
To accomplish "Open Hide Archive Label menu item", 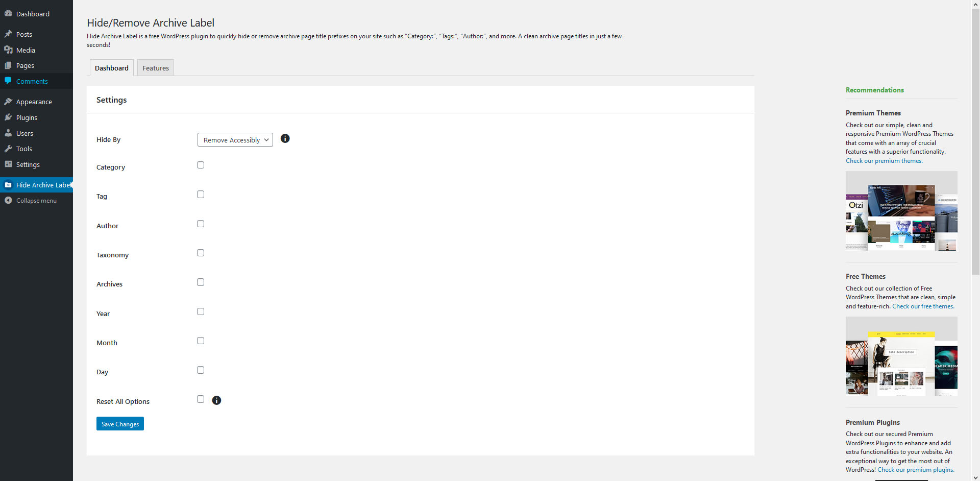I will coord(36,185).
